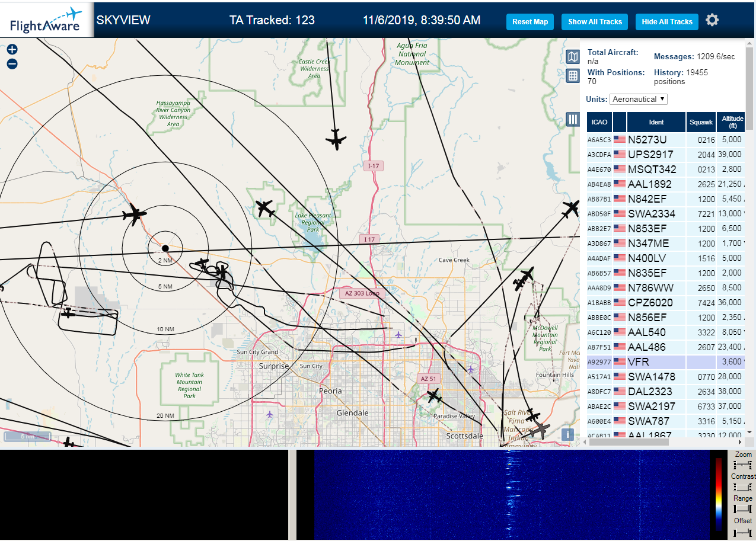
Task: Select the CPZ6020 row
Action: point(665,302)
